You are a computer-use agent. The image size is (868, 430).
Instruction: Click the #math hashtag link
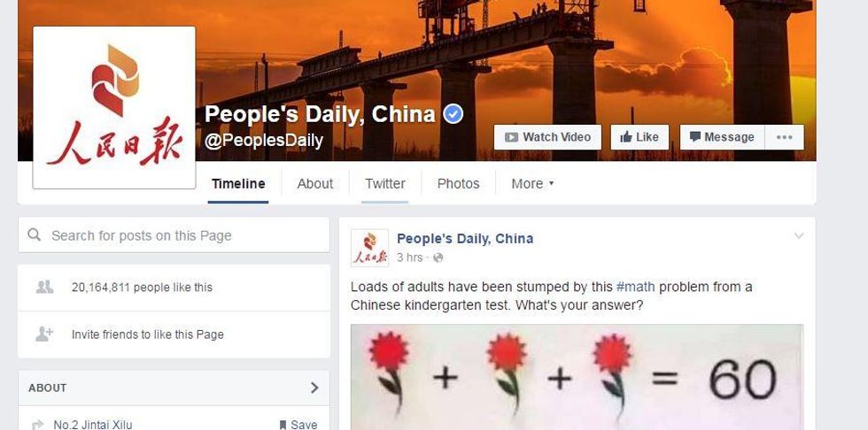[635, 287]
